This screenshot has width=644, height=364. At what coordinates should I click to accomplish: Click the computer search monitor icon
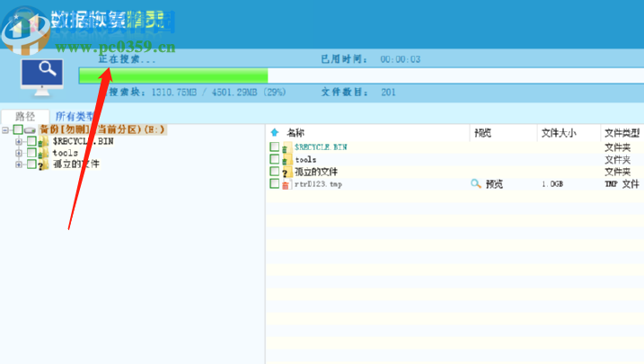tap(42, 77)
